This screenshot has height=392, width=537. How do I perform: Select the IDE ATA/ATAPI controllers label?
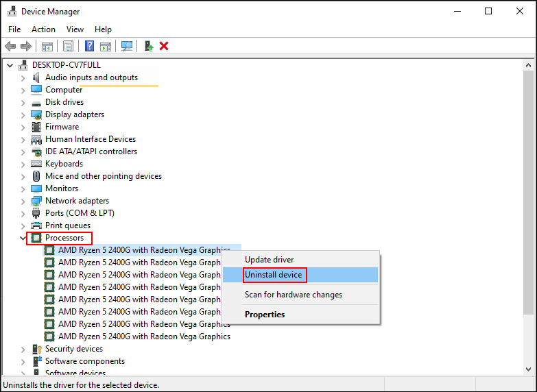(91, 151)
